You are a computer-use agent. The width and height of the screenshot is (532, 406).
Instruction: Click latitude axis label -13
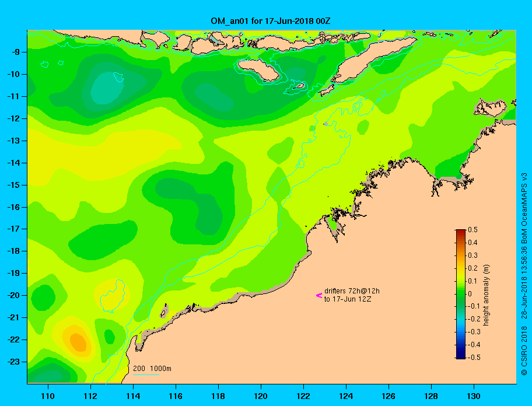click(x=13, y=141)
